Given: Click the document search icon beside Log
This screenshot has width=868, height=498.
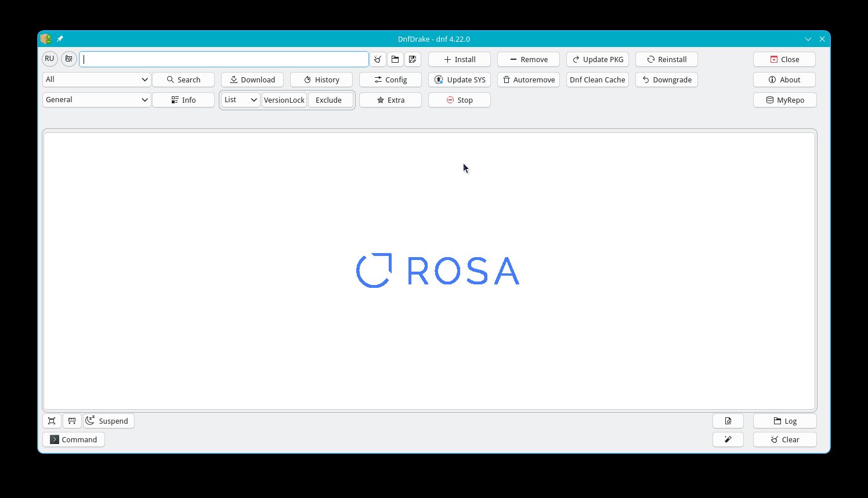Looking at the screenshot, I should (x=728, y=421).
